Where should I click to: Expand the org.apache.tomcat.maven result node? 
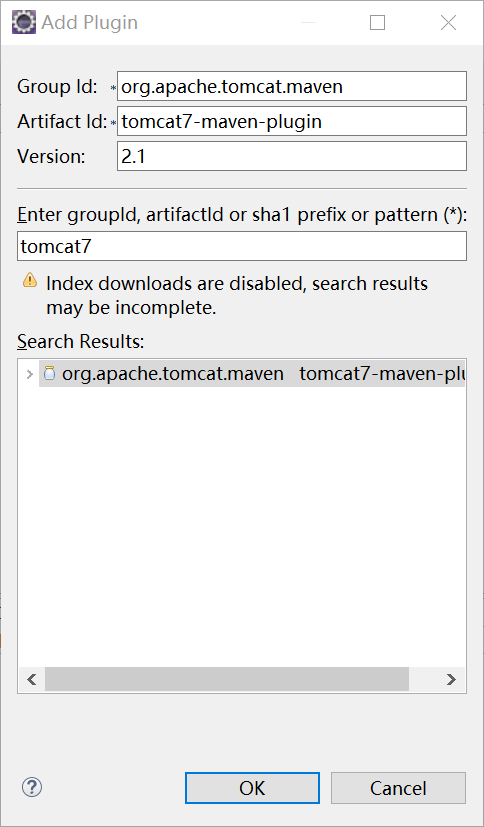tap(30, 374)
